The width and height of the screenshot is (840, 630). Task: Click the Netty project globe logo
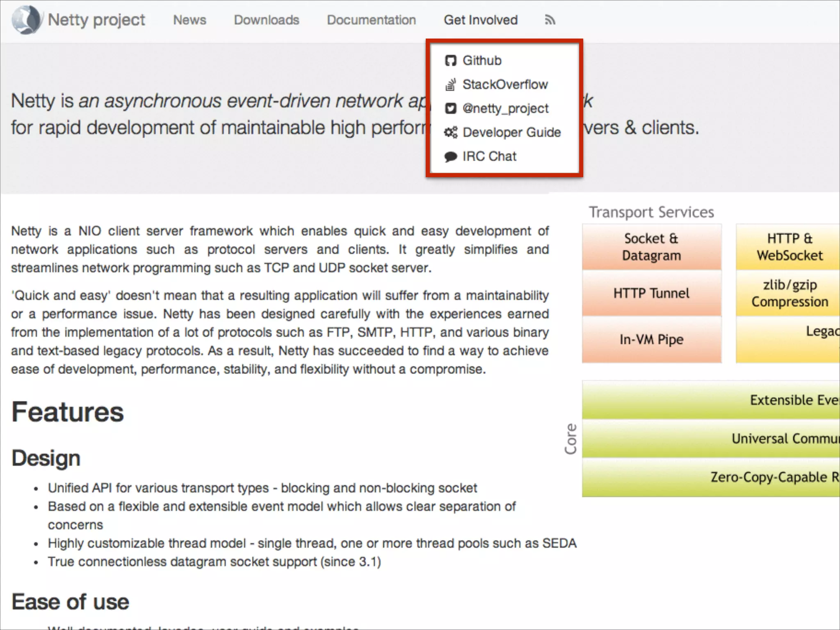click(x=26, y=20)
